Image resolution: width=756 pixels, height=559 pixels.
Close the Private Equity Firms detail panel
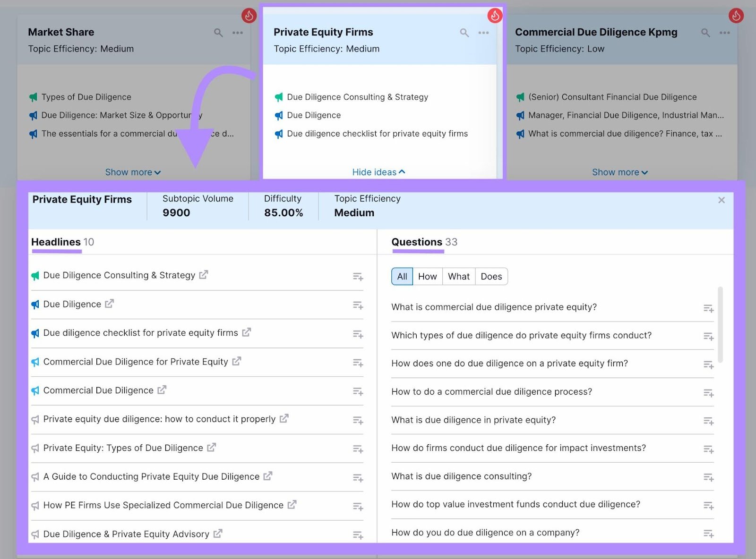click(x=722, y=200)
